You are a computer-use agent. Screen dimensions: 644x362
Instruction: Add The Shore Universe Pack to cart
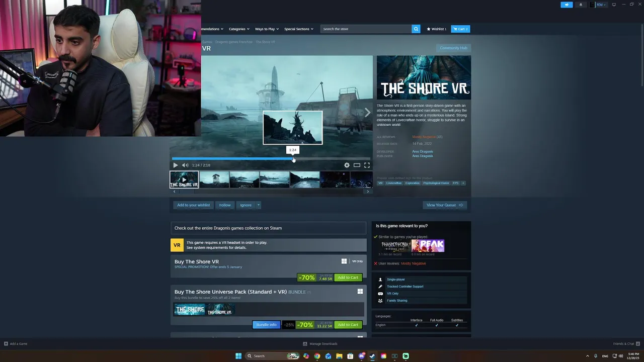click(x=348, y=325)
